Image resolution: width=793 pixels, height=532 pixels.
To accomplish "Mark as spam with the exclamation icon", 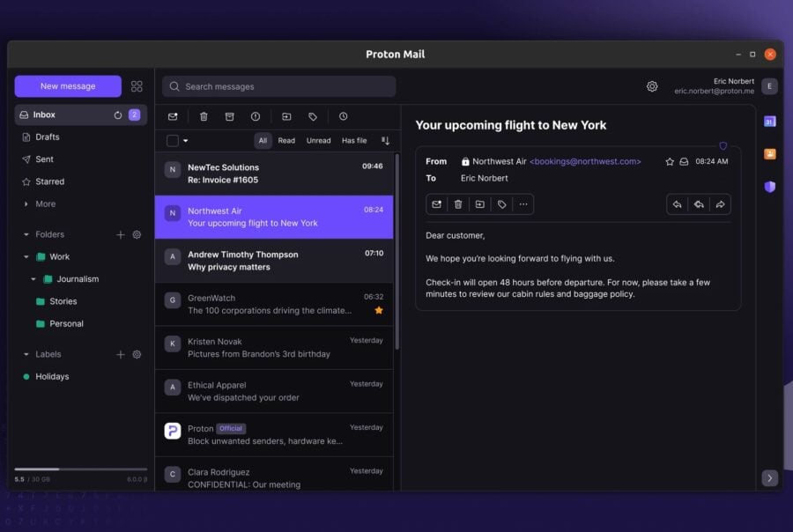I will coord(256,117).
